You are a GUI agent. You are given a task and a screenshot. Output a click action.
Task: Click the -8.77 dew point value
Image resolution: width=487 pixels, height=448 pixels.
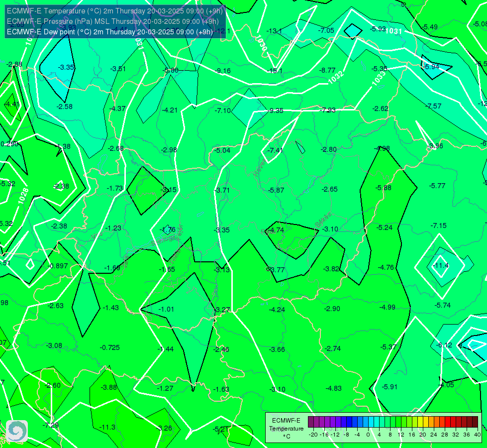point(327,70)
